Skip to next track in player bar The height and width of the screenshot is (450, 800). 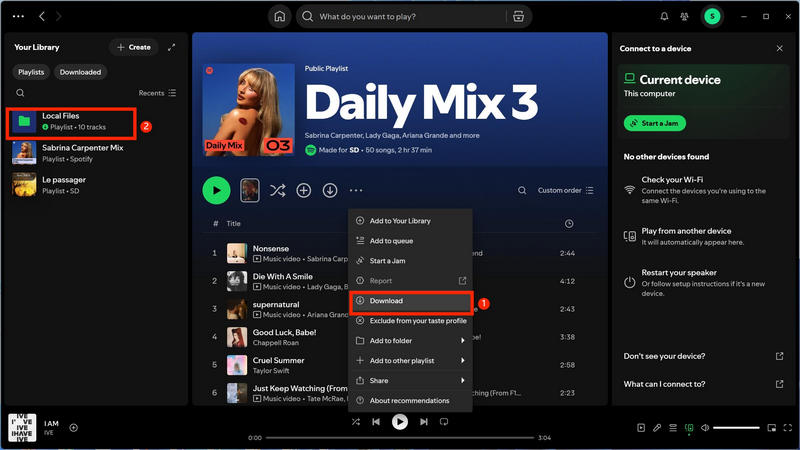[x=423, y=422]
